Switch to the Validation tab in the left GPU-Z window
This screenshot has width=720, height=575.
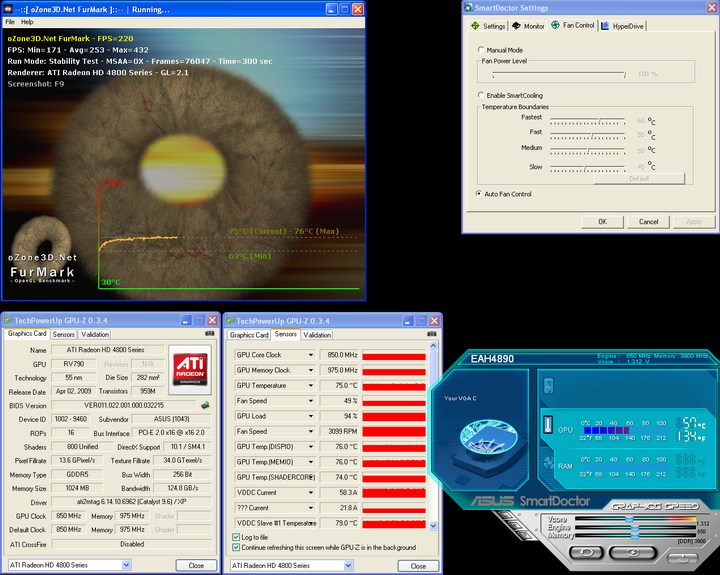click(95, 334)
